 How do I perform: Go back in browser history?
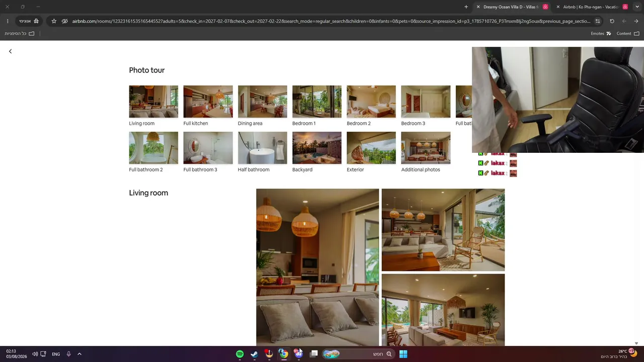tap(636, 21)
